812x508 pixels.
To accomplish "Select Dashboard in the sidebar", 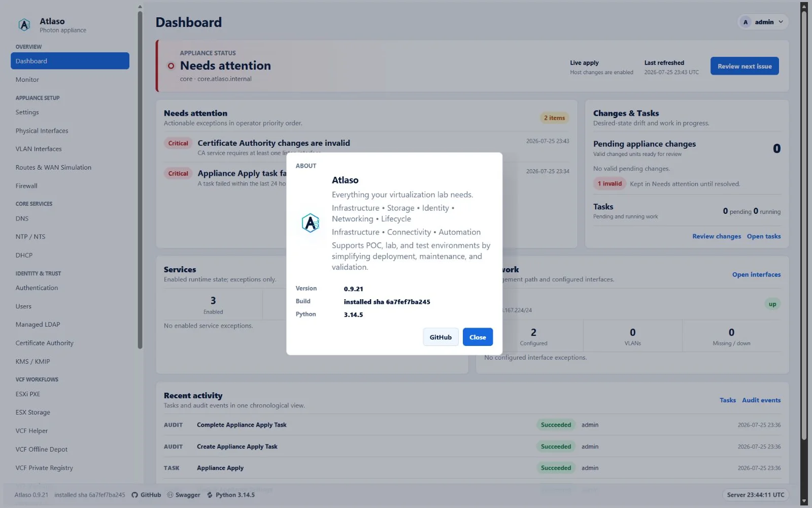I will [x=70, y=61].
